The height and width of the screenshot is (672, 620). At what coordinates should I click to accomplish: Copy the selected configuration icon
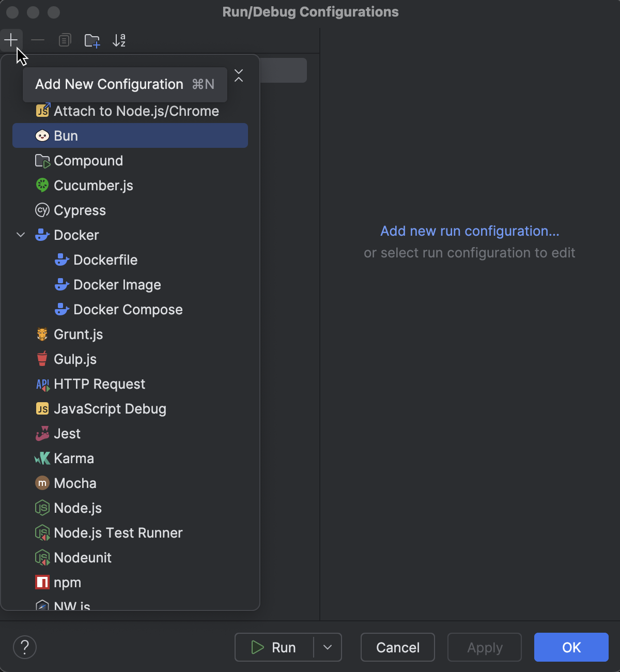(x=65, y=40)
